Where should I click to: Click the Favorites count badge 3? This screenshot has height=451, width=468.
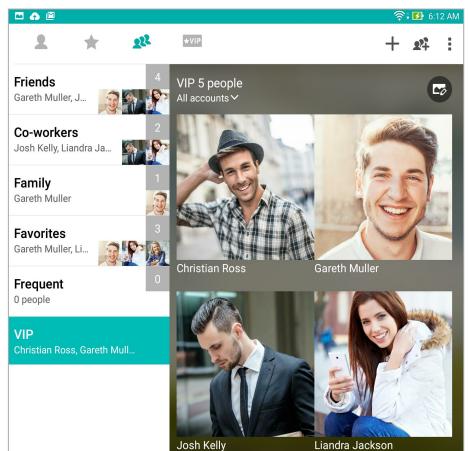pyautogui.click(x=158, y=229)
